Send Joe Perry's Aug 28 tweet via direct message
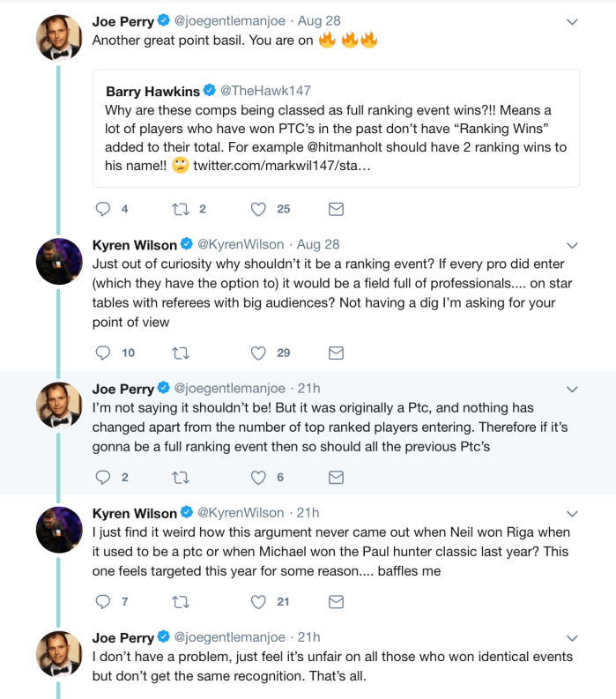Image resolution: width=616 pixels, height=699 pixels. click(x=336, y=209)
